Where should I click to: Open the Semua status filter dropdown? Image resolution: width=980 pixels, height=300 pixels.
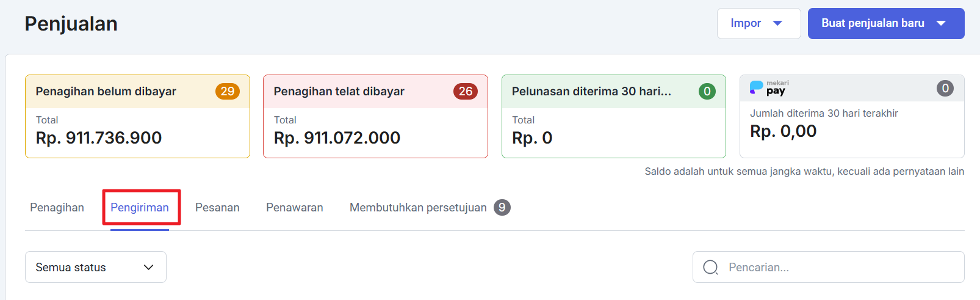[x=96, y=268]
